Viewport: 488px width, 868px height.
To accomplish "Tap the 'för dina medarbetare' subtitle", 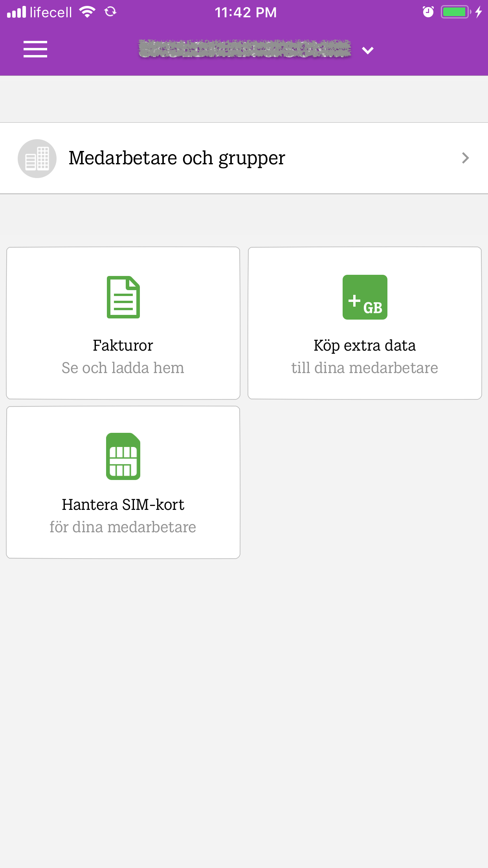I will pos(123,527).
